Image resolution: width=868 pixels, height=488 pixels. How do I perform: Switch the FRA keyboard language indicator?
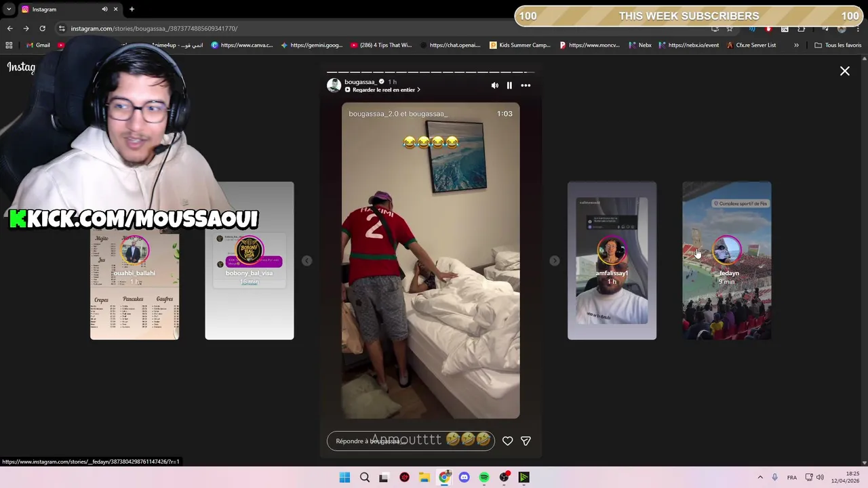click(x=792, y=477)
